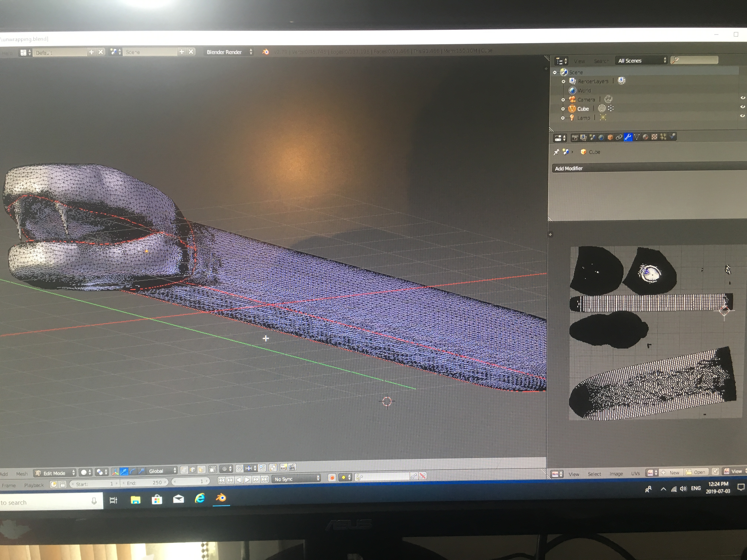The height and width of the screenshot is (560, 747).
Task: Toggle Lamp visibility eye in outliner
Action: (742, 116)
